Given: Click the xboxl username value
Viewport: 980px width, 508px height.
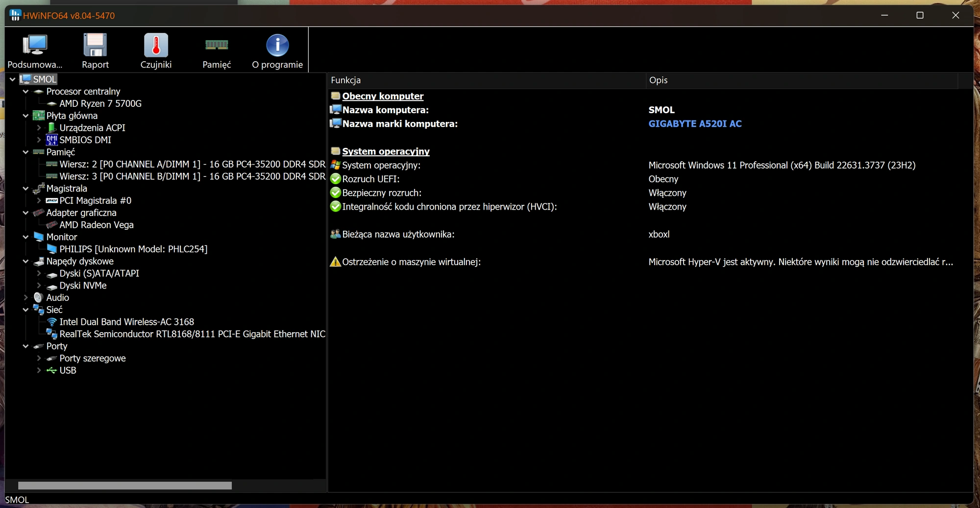Looking at the screenshot, I should tap(659, 234).
